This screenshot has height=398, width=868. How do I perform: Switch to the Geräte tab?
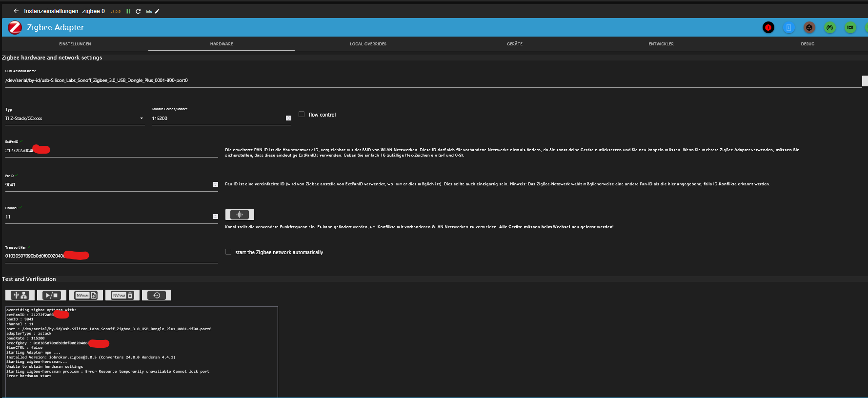click(515, 44)
